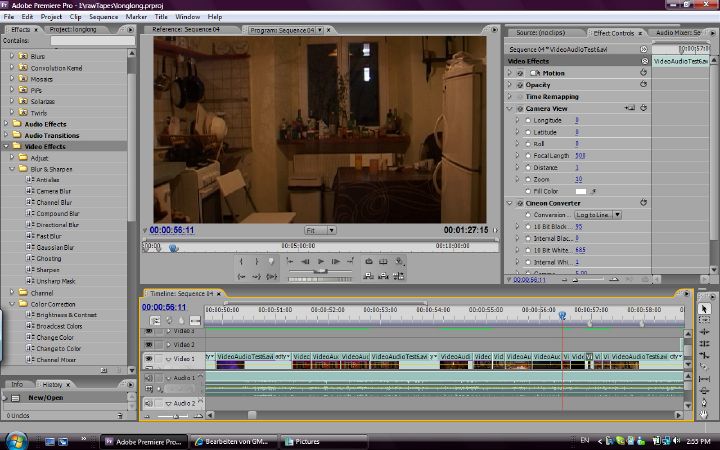Select the Gaussian Blur effect
Viewport: 720px width, 450px height.
click(x=56, y=247)
